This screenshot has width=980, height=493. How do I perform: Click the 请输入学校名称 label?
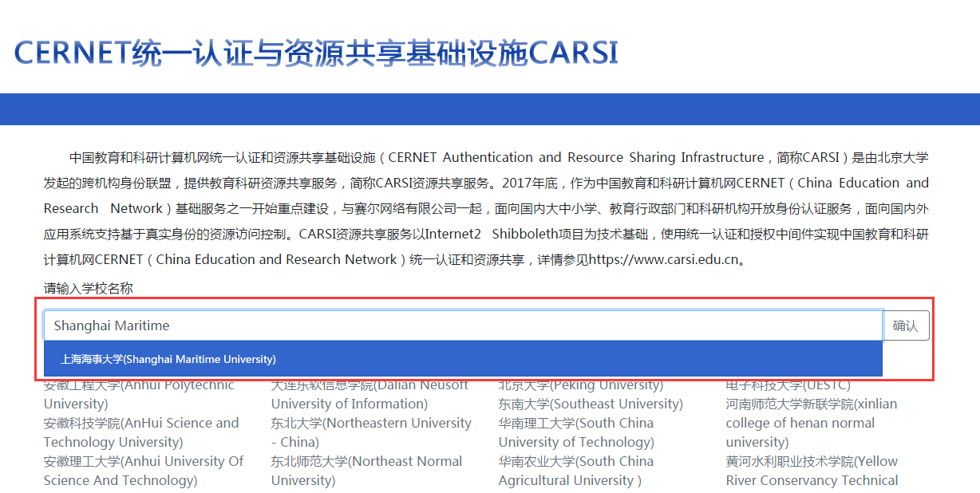tap(88, 289)
